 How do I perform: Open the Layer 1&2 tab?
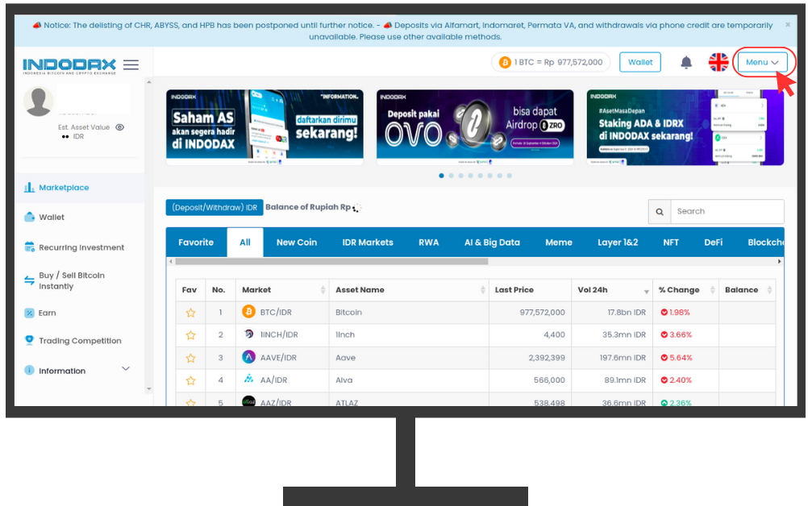point(618,243)
